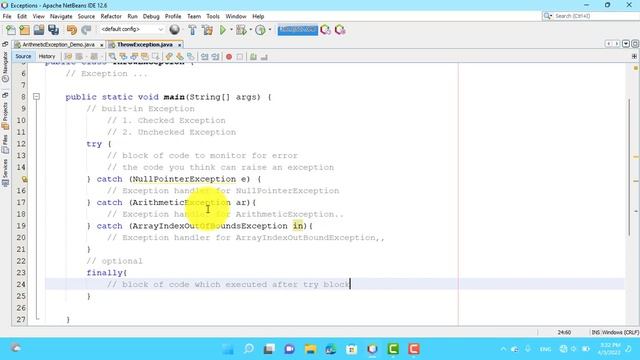Click the Last Edit icon in editor toolbar
The height and width of the screenshot is (360, 640).
[x=68, y=56]
